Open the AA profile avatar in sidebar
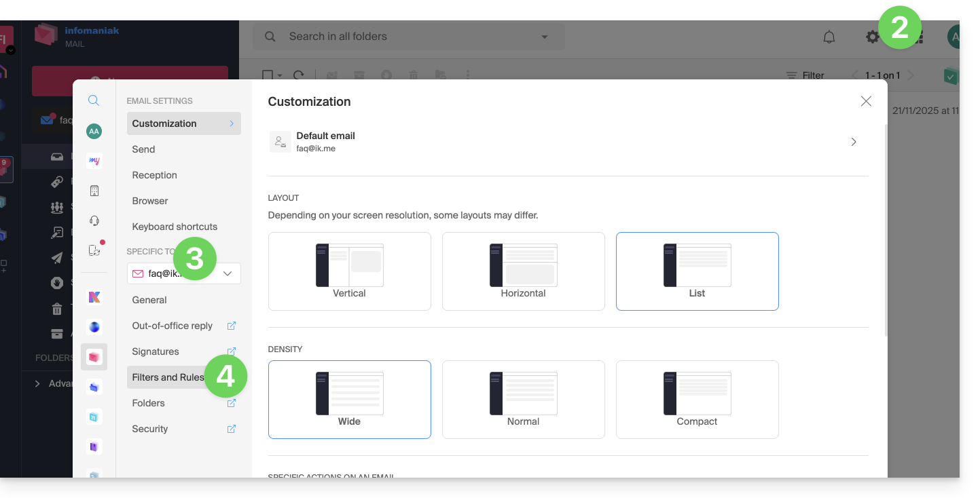980x498 pixels. 94,132
